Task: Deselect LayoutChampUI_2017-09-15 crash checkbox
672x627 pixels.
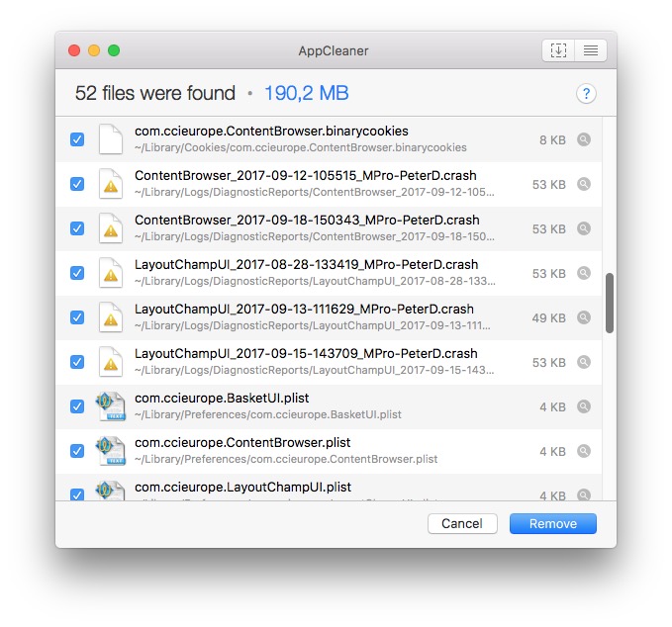Action: coord(77,362)
